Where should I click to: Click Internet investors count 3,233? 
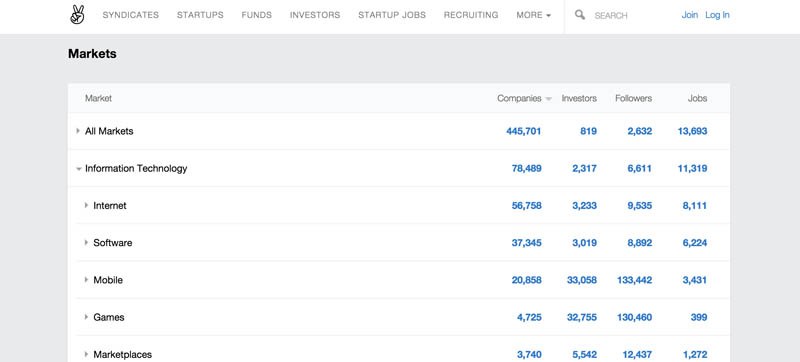pyautogui.click(x=585, y=205)
